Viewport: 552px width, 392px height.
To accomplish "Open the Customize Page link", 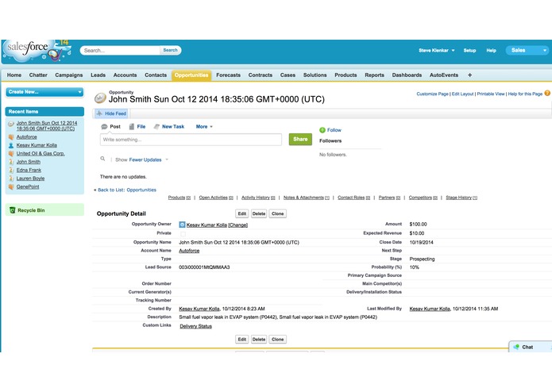I will (x=432, y=94).
